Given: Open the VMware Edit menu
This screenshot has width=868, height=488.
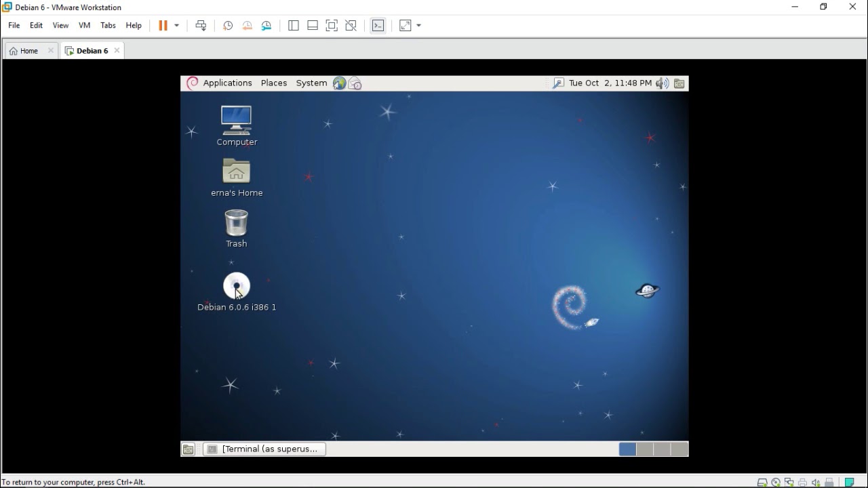Looking at the screenshot, I should point(37,26).
